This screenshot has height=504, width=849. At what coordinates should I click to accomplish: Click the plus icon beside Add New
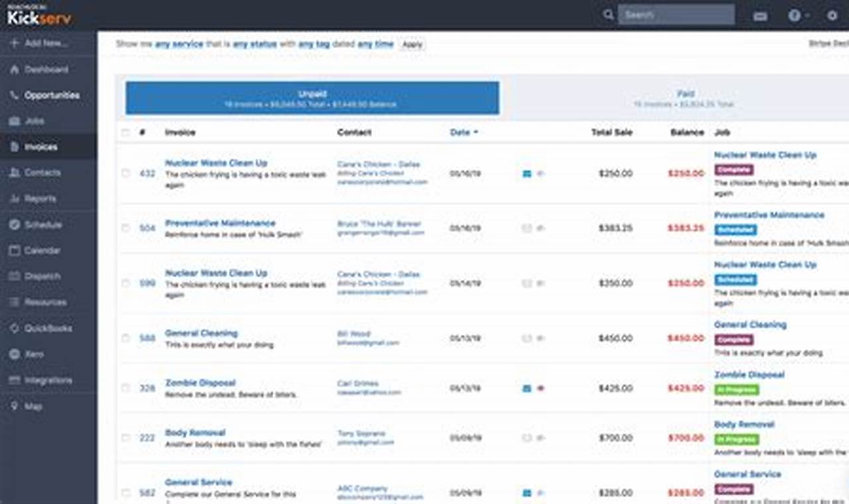click(15, 43)
